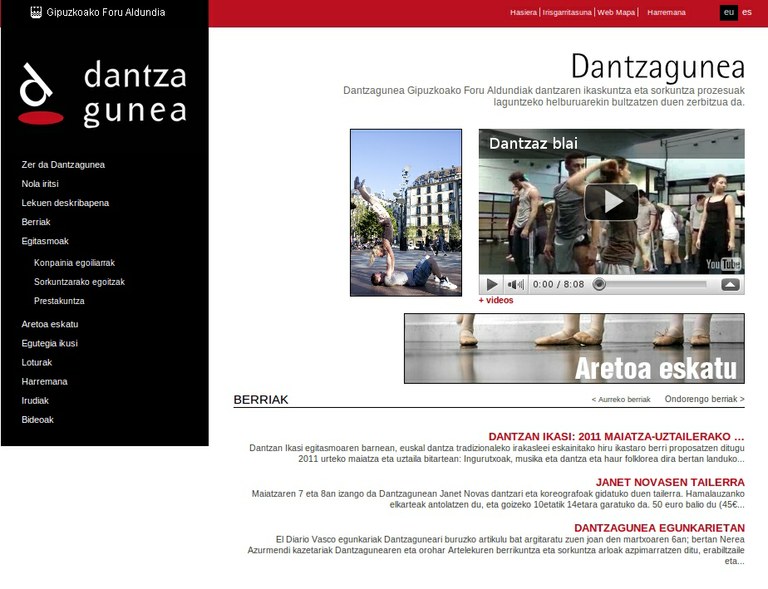The height and width of the screenshot is (589, 768).
Task: Open the Egitasmoak sidebar section
Action: point(45,241)
